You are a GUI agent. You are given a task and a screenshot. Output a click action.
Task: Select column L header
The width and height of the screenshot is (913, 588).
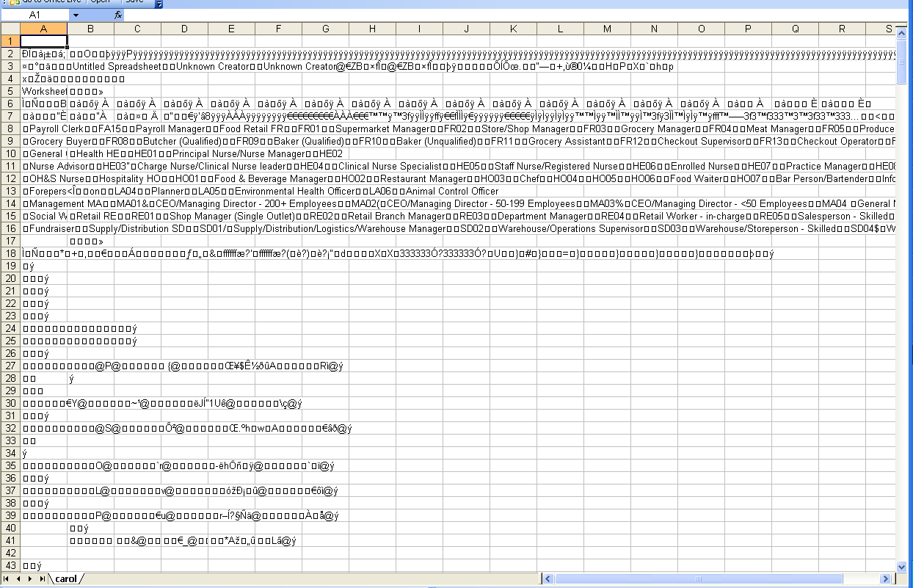(560, 29)
